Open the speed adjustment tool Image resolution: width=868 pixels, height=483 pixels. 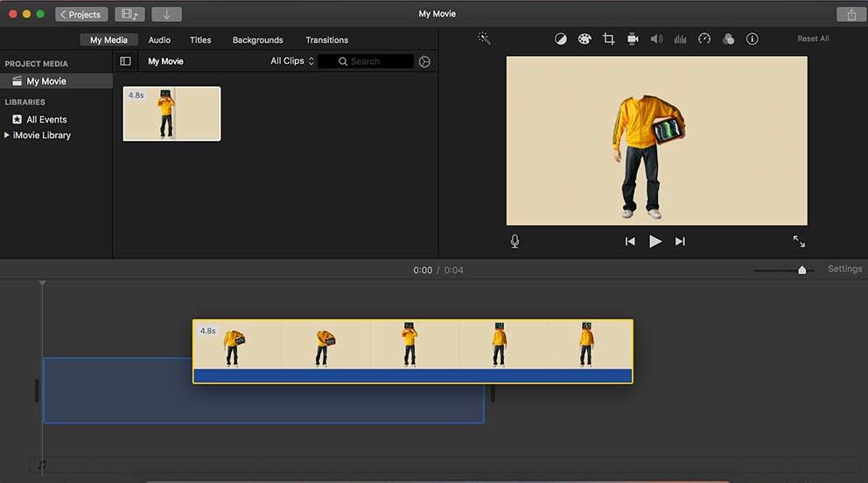point(704,38)
